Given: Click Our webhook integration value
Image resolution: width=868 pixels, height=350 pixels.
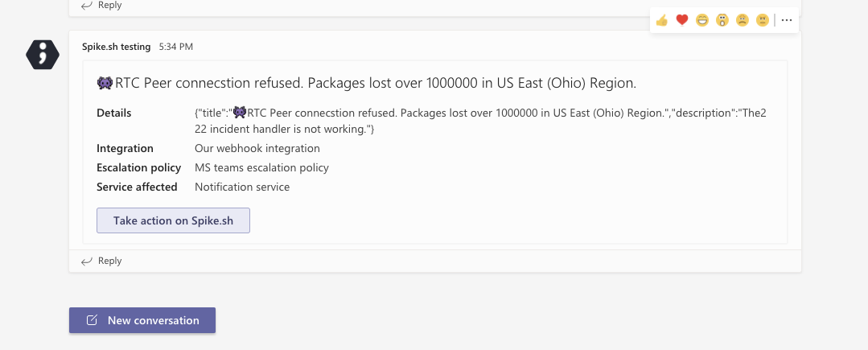Looking at the screenshot, I should tap(257, 148).
